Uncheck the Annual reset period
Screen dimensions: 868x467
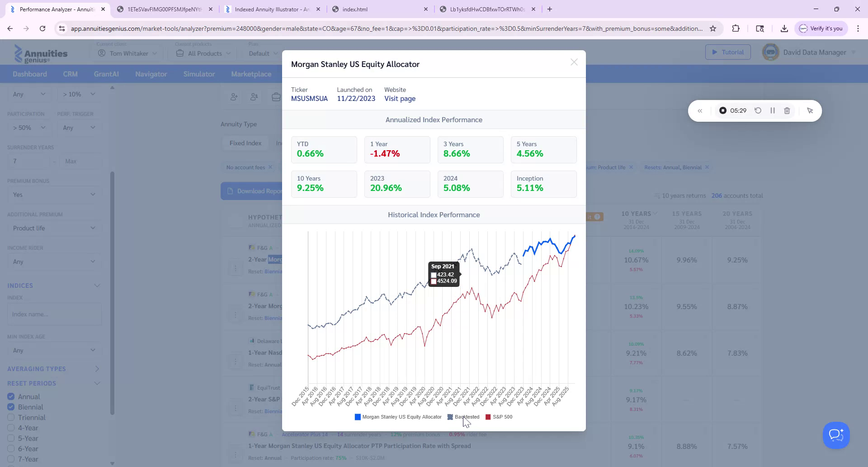pyautogui.click(x=11, y=397)
